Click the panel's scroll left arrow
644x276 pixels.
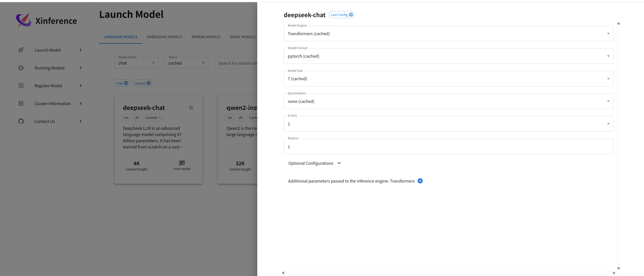pyautogui.click(x=283, y=273)
